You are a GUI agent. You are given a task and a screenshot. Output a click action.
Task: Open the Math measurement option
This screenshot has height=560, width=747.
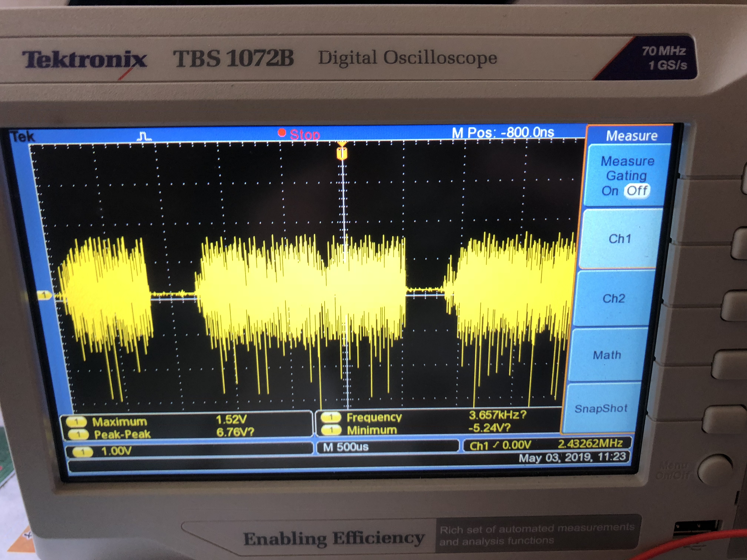(x=607, y=355)
